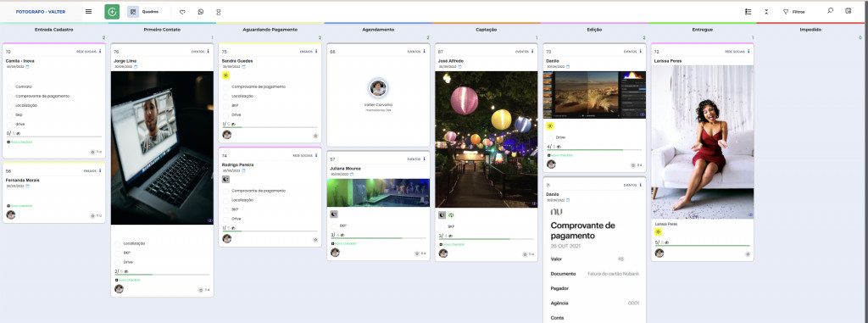This screenshot has height=323, width=868.
Task: Open the ENSAIOS label on Fernanda Morais card
Action: [90, 171]
